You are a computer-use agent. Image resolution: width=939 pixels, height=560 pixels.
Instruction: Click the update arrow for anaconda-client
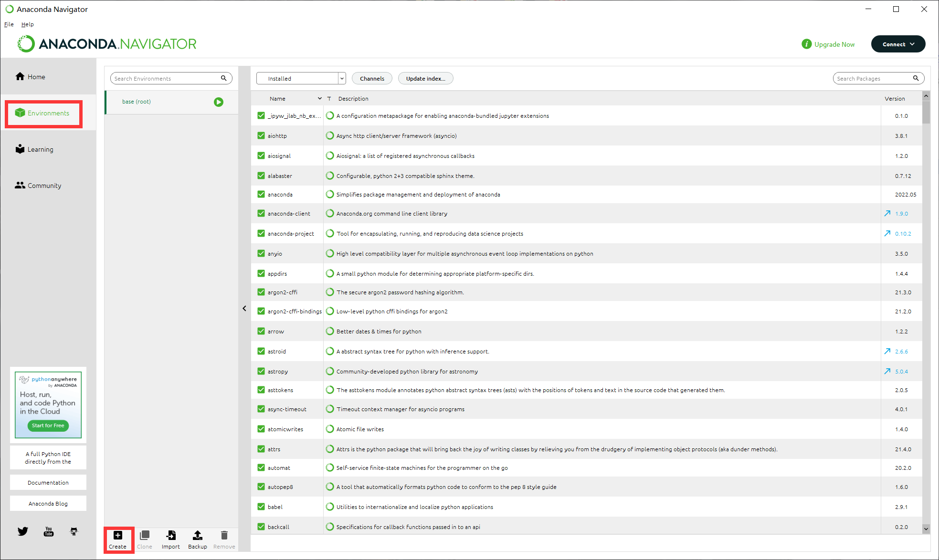tap(887, 214)
